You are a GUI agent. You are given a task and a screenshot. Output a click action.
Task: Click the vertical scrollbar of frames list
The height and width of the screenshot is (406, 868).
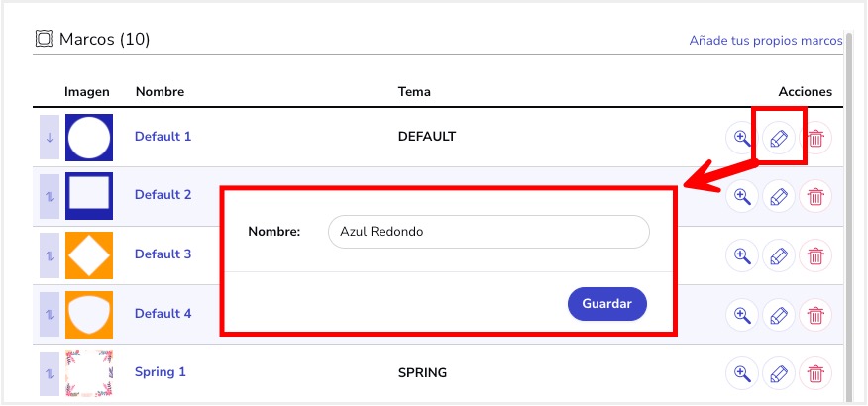click(846, 216)
